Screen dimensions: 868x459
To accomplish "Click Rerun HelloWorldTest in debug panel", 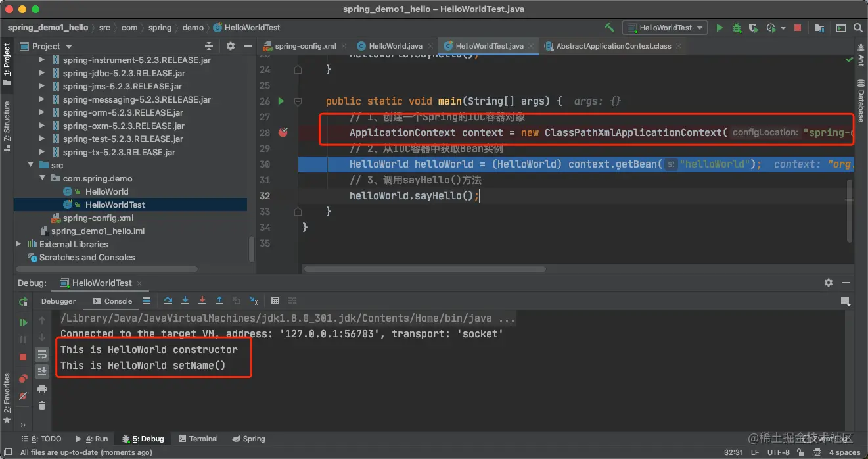I will pos(24,301).
